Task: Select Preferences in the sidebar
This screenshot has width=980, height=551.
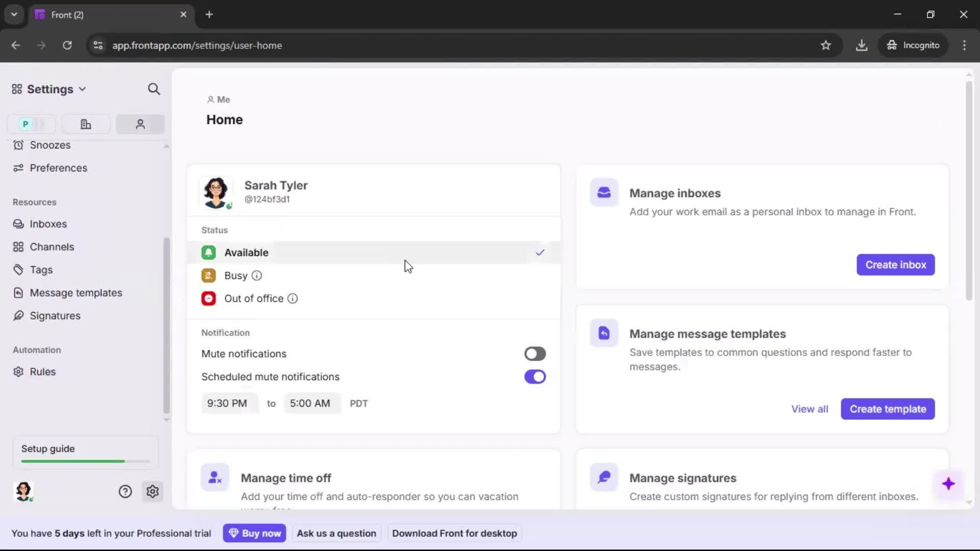Action: tap(58, 168)
